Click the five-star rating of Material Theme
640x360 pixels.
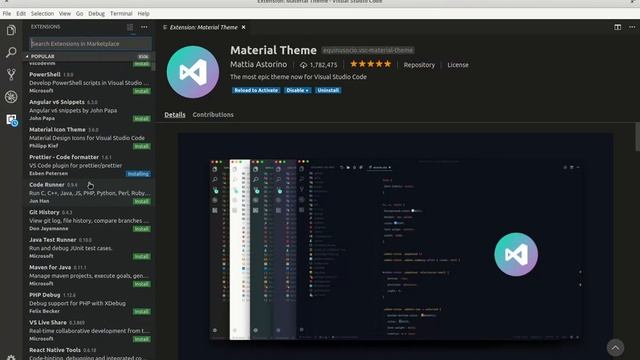(x=371, y=64)
